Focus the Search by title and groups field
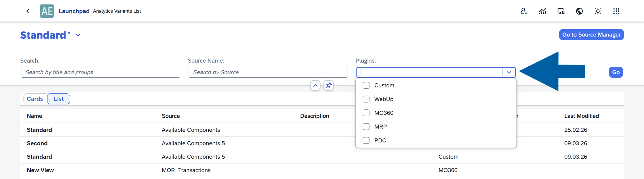644x179 pixels. point(101,72)
